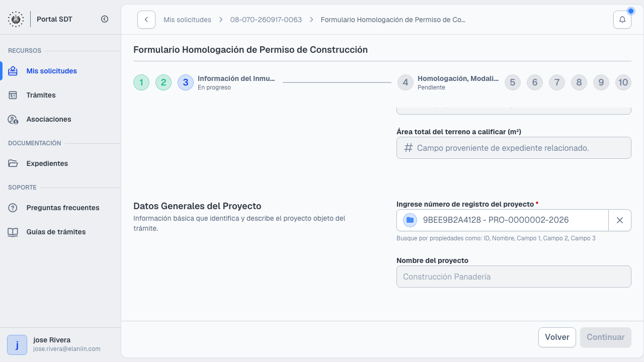This screenshot has width=644, height=362.
Task: Open breadcrumb 08-070-260917-0063
Action: (266, 20)
